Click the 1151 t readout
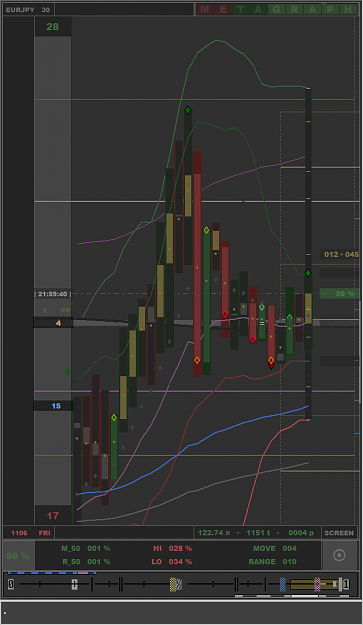 (x=258, y=533)
